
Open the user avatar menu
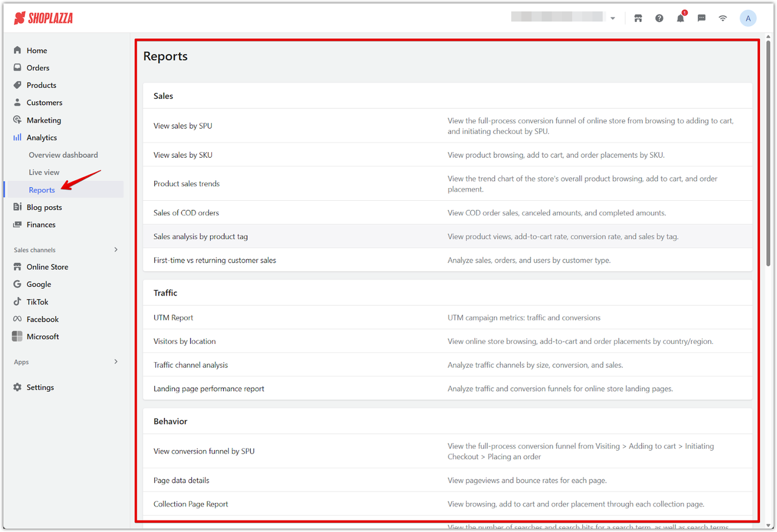748,18
